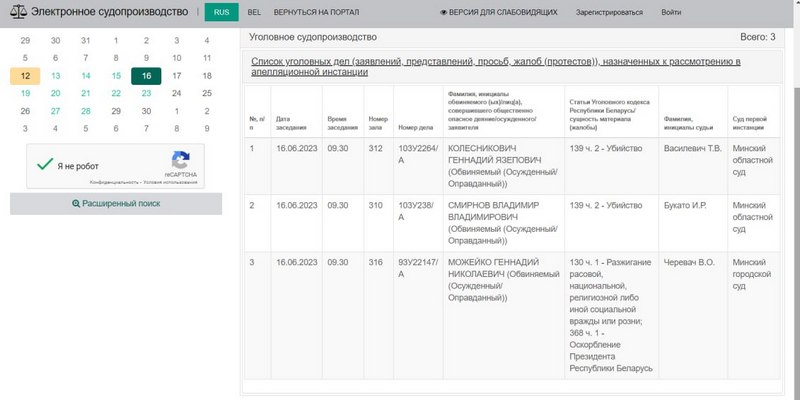Switch language to BEL
The image size is (800, 400).
click(255, 12)
